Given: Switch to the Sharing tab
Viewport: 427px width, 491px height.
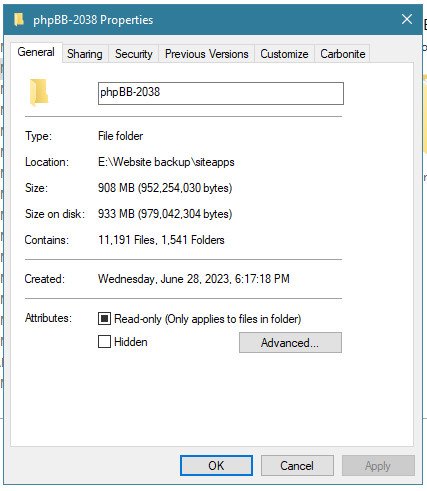Looking at the screenshot, I should [85, 54].
